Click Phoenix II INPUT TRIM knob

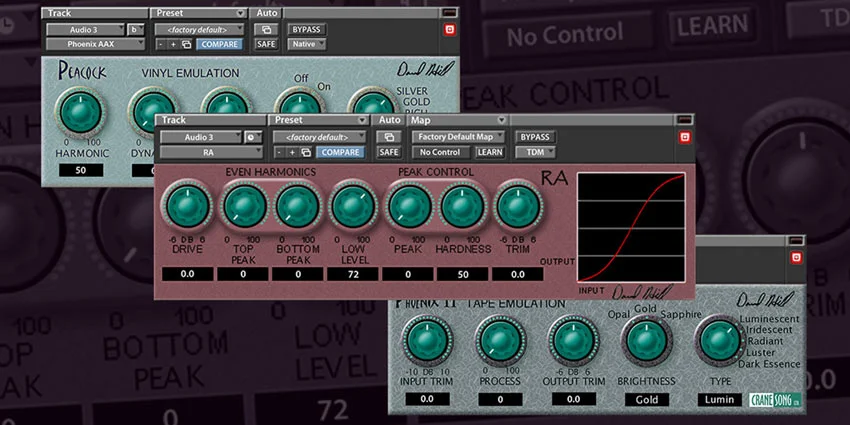(x=427, y=341)
